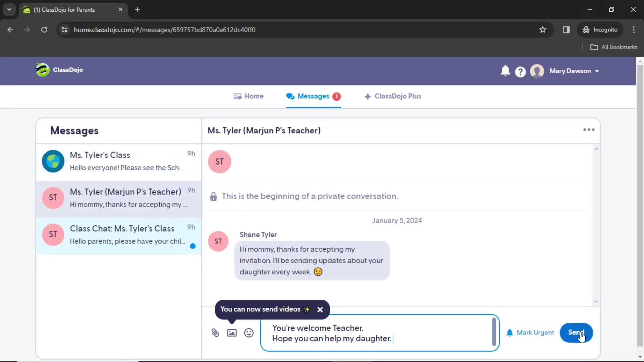Viewport: 644px width, 362px height.
Task: Click the Shane Tyler sender name
Action: coord(258,235)
